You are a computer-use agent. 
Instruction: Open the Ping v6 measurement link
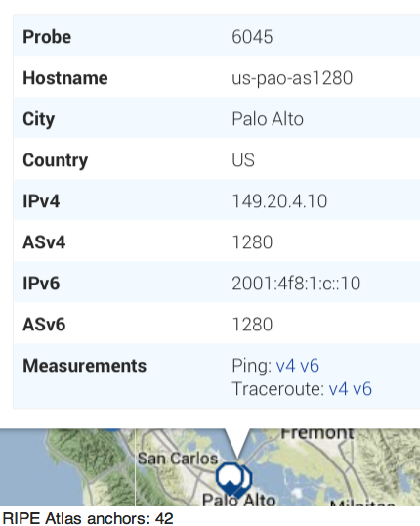coord(310,366)
